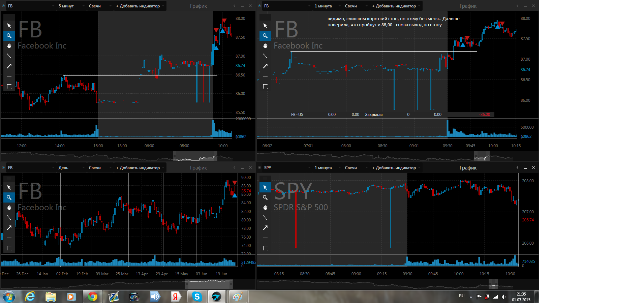Select the trend line tool in FB 1 минута chart
The height and width of the screenshot is (307, 644).
(x=265, y=56)
